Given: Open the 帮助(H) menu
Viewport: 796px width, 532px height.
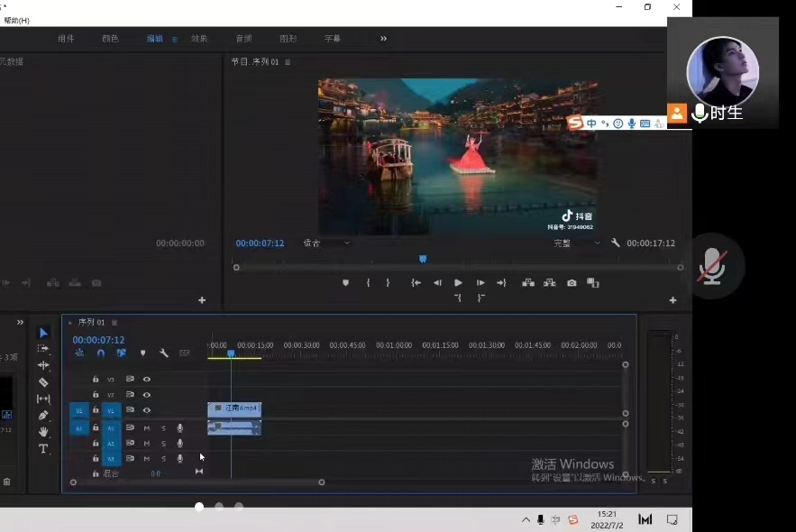Looking at the screenshot, I should 16,20.
